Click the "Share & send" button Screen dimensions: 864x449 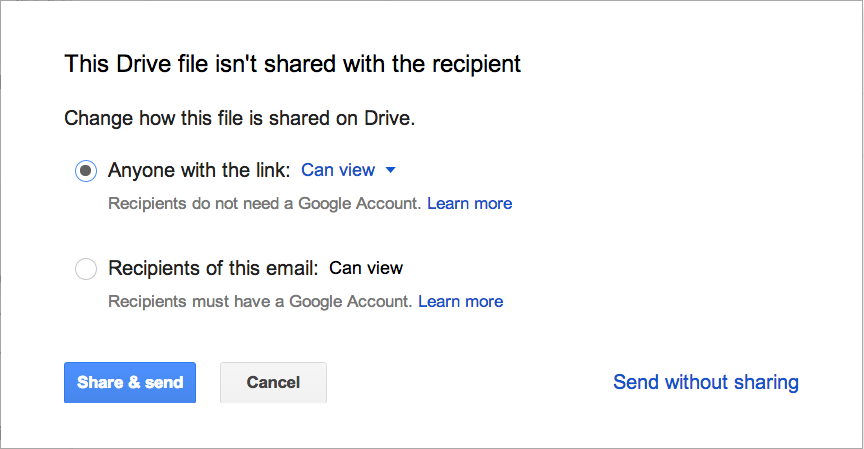tap(130, 382)
